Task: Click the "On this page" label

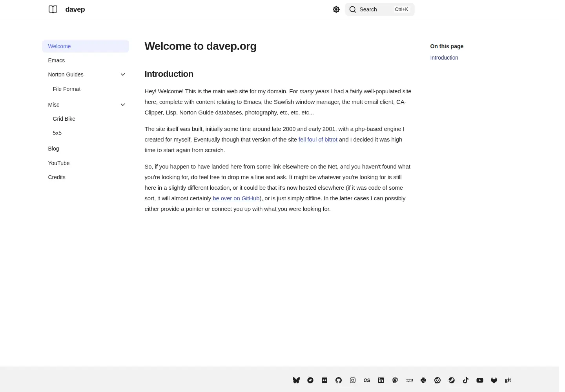Action: (x=447, y=46)
